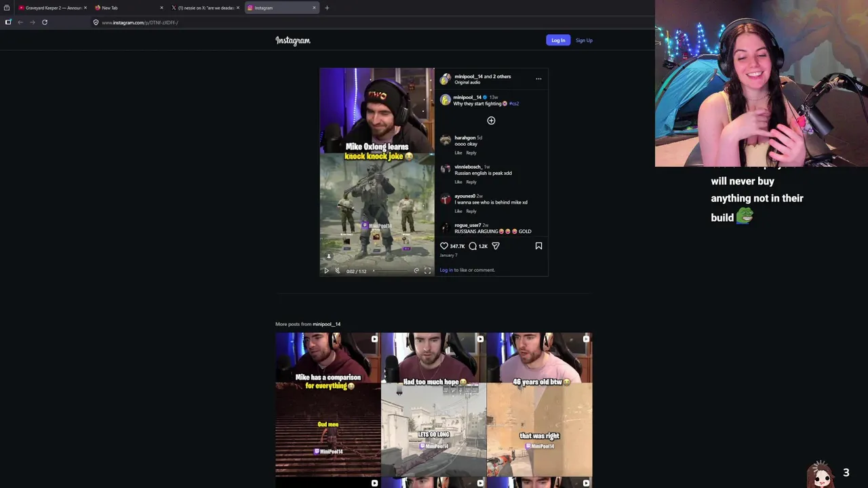
Task: Click vinniebosch_ profile avatar
Action: click(445, 169)
